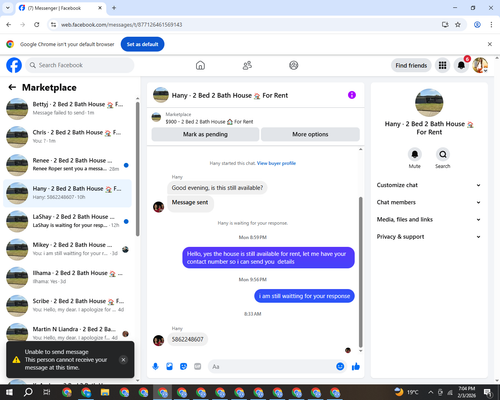Click the back arrow beside Marketplace
This screenshot has width=500, height=400.
coord(12,87)
